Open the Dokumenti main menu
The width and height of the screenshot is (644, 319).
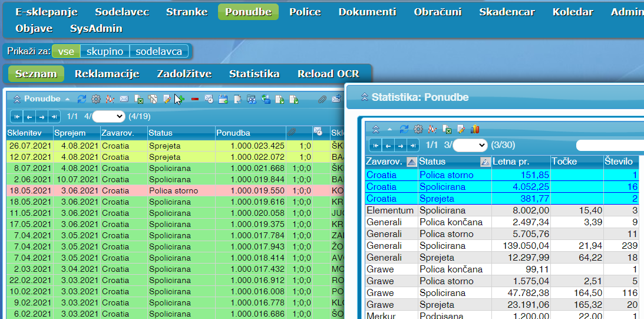pos(367,12)
